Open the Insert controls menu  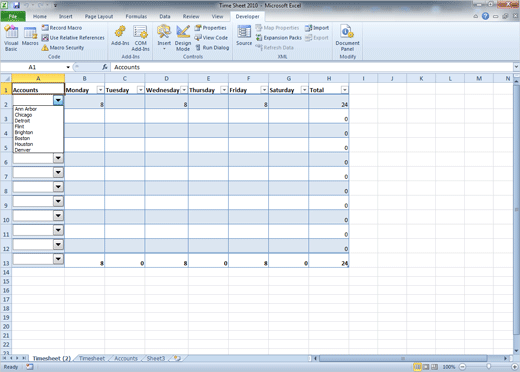pos(164,38)
